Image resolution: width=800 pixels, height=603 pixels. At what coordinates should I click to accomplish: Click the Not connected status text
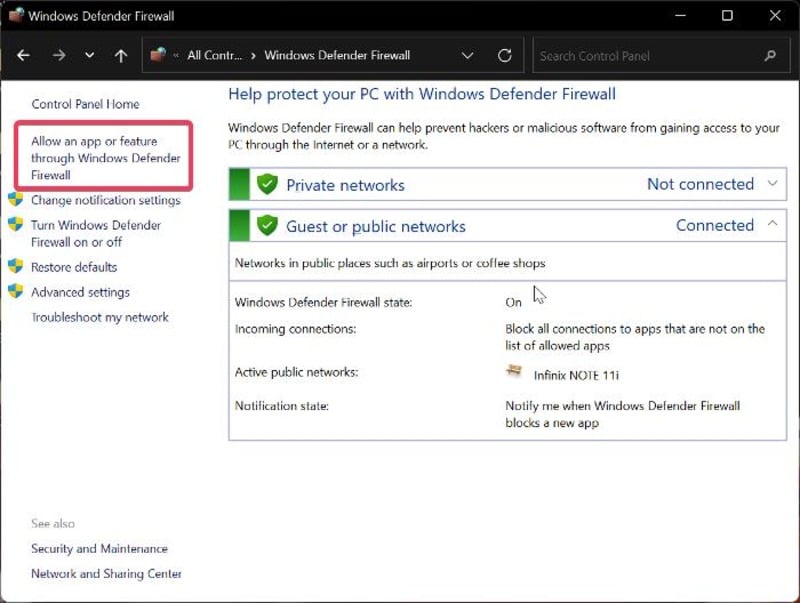point(701,184)
